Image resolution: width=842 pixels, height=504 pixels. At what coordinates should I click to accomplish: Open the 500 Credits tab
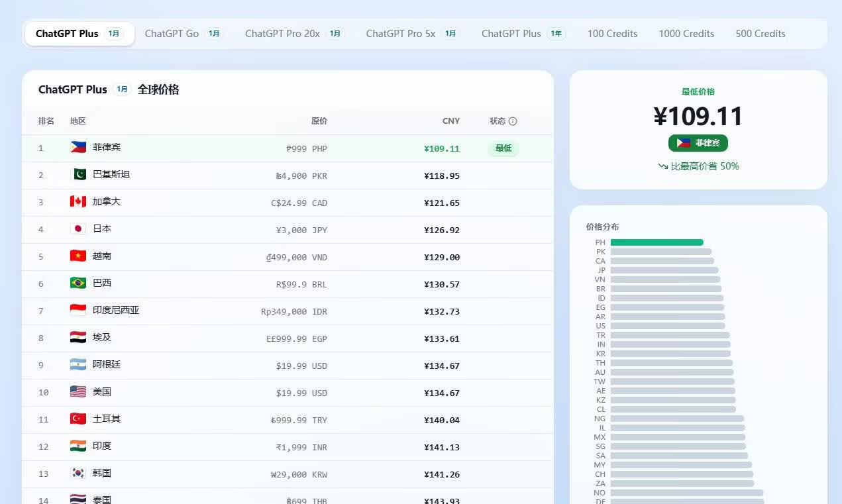tap(761, 34)
